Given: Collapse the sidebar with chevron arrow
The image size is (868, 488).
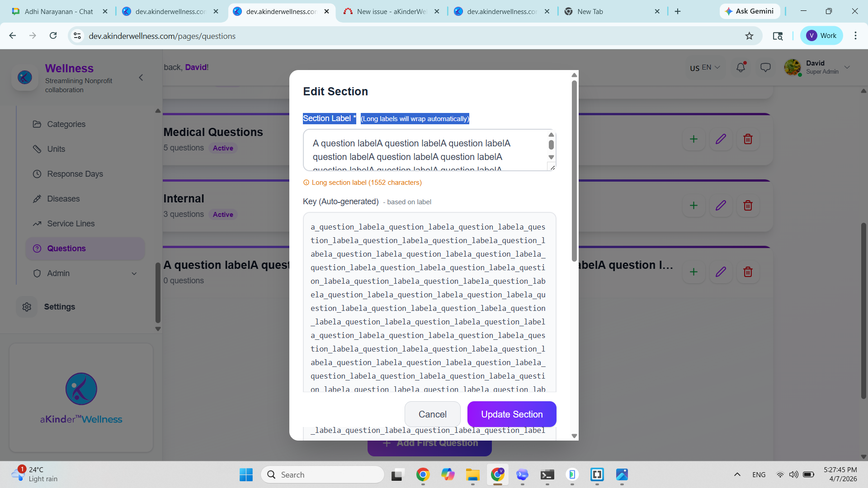Looking at the screenshot, I should (x=141, y=78).
